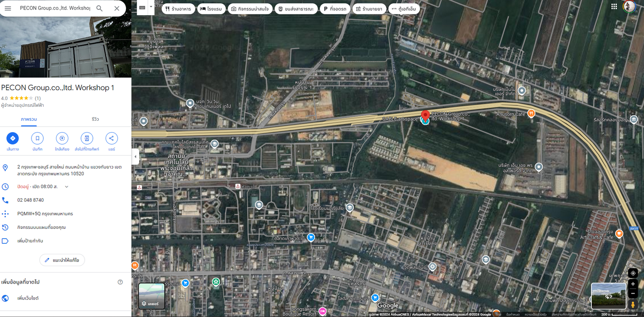
Task: Open the Google apps grid
Action: point(614,6)
